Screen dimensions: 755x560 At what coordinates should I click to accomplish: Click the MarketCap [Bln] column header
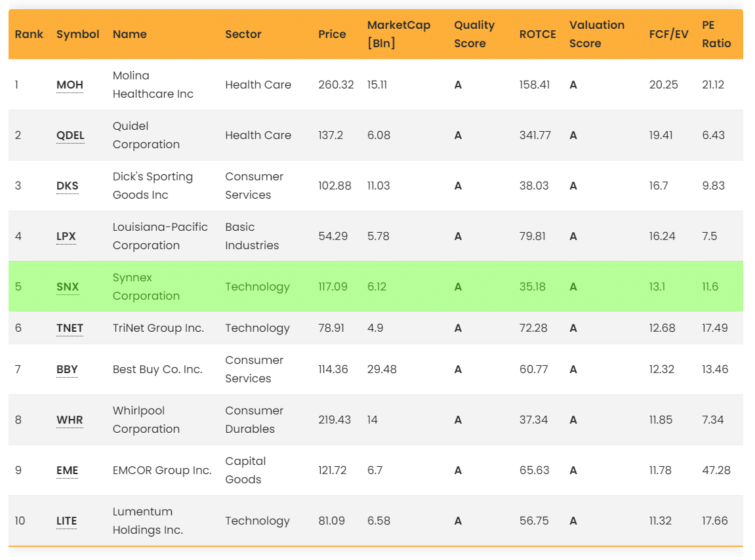coord(399,34)
